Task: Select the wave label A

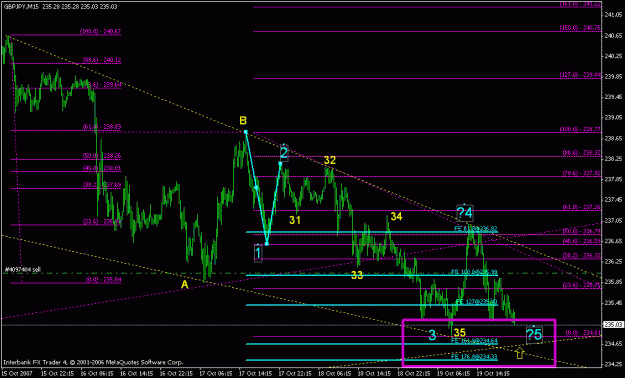Action: pyautogui.click(x=185, y=285)
